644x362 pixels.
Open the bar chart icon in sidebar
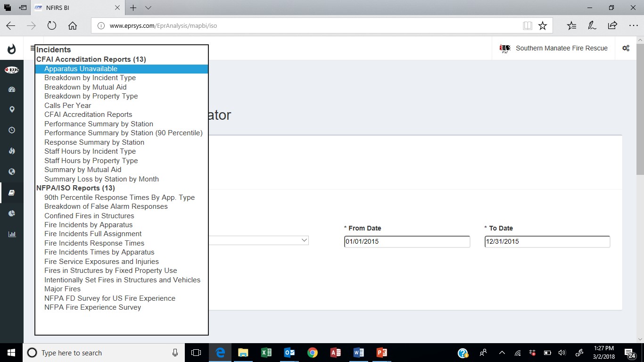12,234
